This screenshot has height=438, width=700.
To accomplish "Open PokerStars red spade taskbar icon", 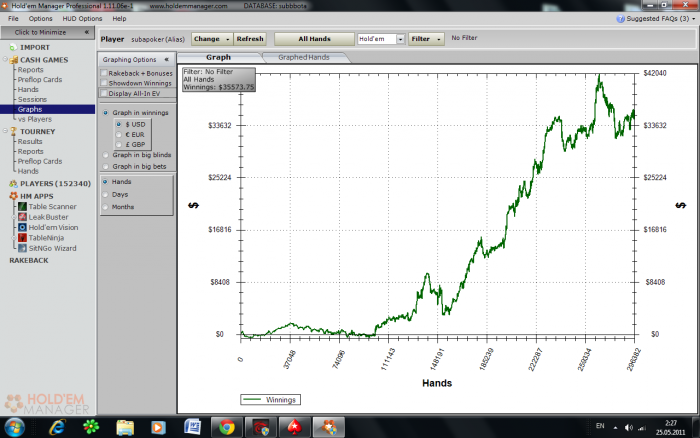I will click(x=295, y=427).
